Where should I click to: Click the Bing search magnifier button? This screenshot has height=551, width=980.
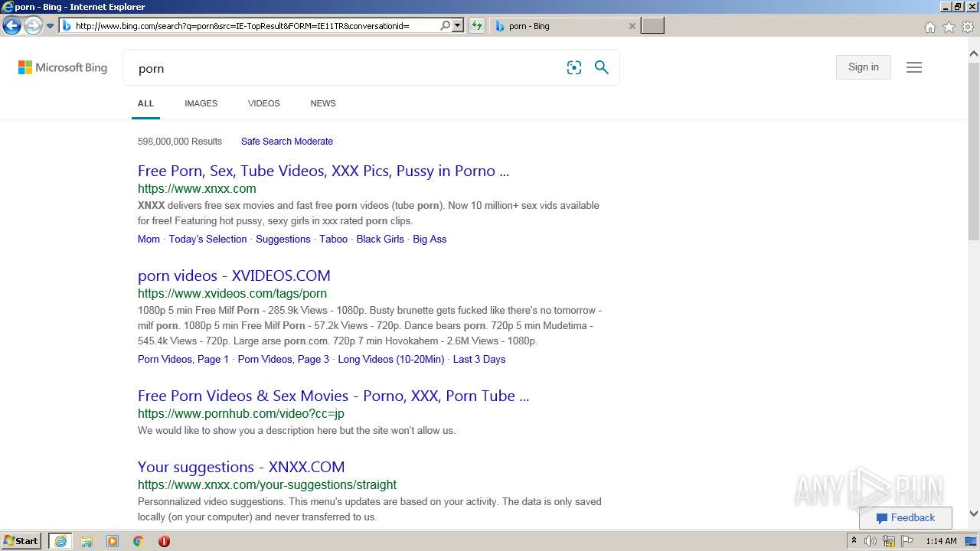coord(602,67)
